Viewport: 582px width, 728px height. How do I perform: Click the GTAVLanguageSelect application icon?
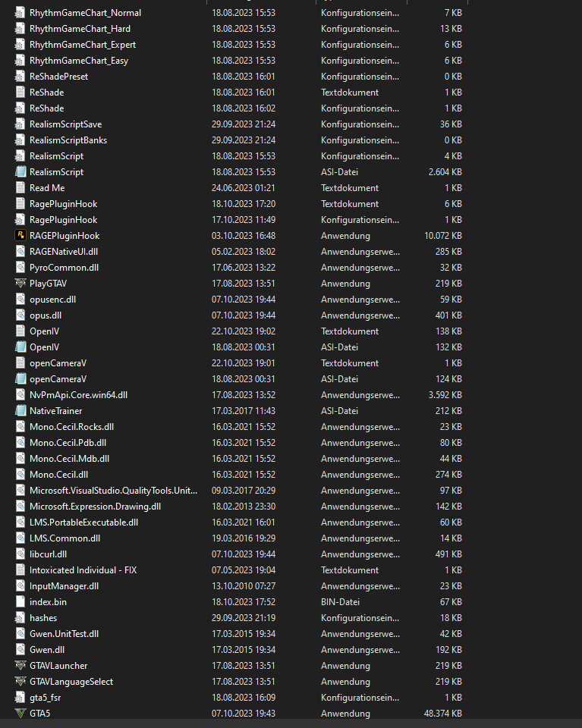20,681
